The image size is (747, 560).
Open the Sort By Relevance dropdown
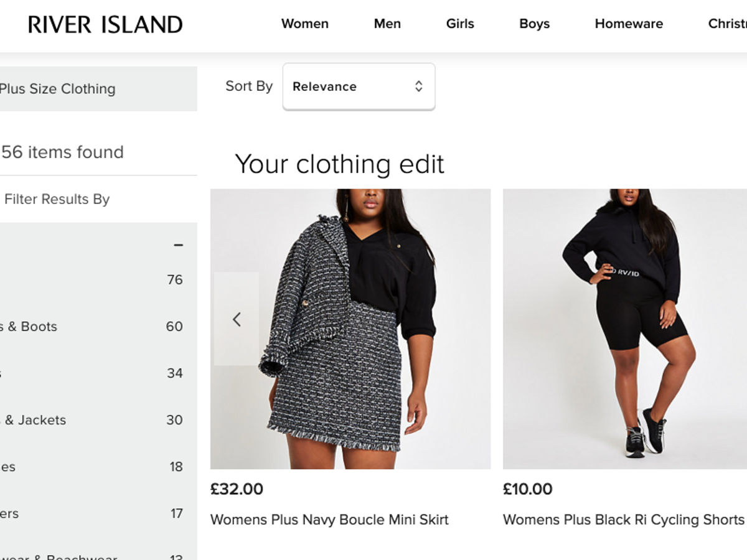[x=358, y=86]
